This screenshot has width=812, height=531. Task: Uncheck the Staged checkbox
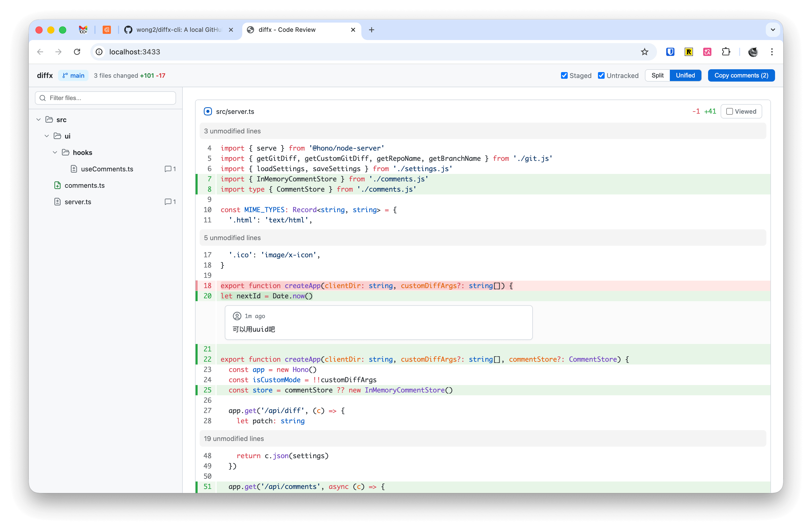[x=565, y=75]
